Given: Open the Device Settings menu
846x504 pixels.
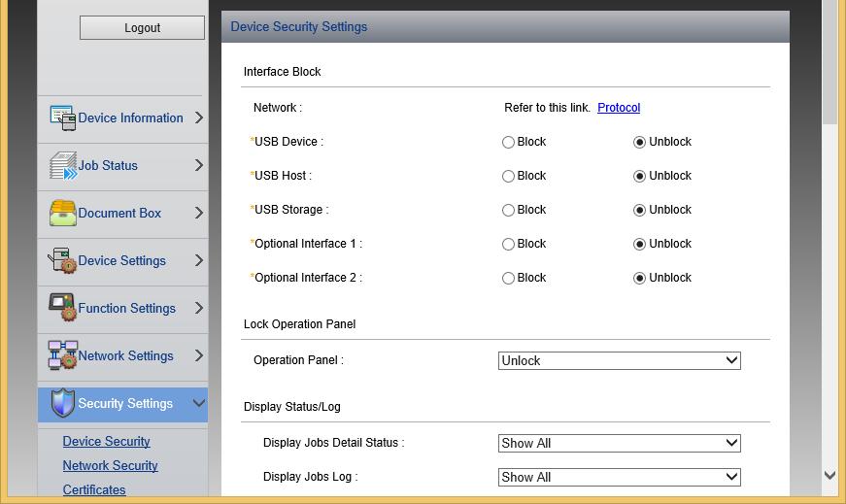Looking at the screenshot, I should [123, 262].
